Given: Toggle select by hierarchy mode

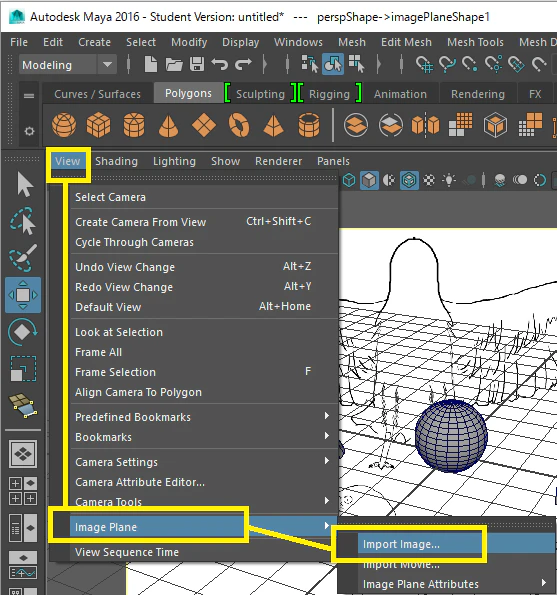Looking at the screenshot, I should [310, 64].
